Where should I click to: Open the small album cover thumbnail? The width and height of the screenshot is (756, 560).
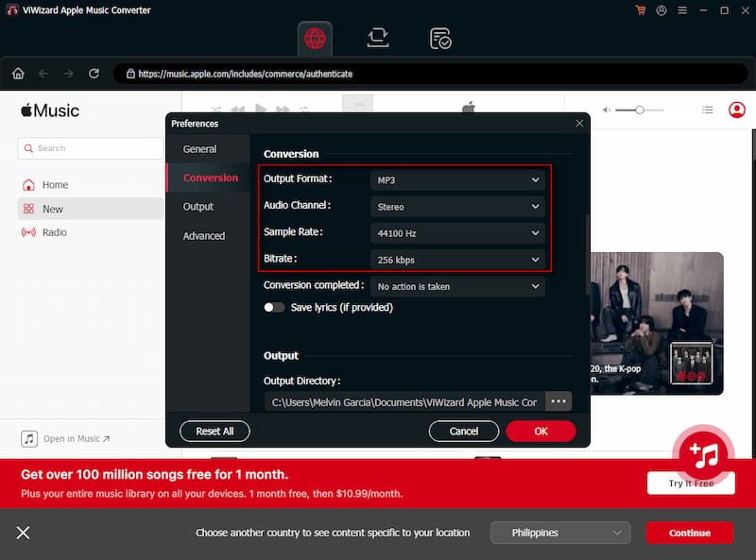click(x=692, y=363)
